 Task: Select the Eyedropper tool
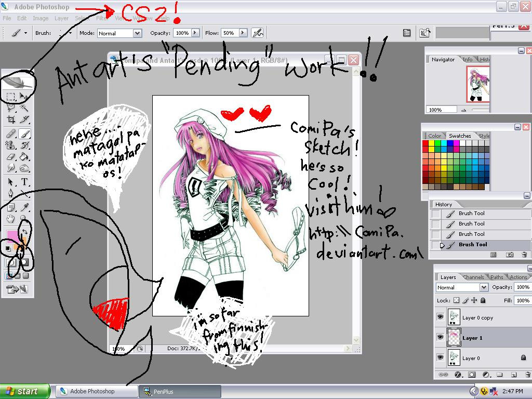[x=24, y=207]
